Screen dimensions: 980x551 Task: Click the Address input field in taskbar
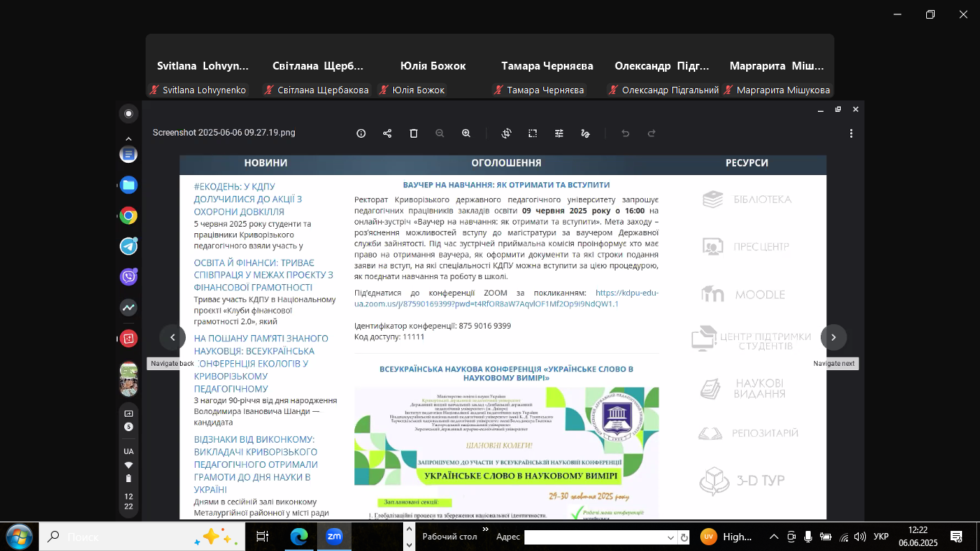pyautogui.click(x=600, y=537)
